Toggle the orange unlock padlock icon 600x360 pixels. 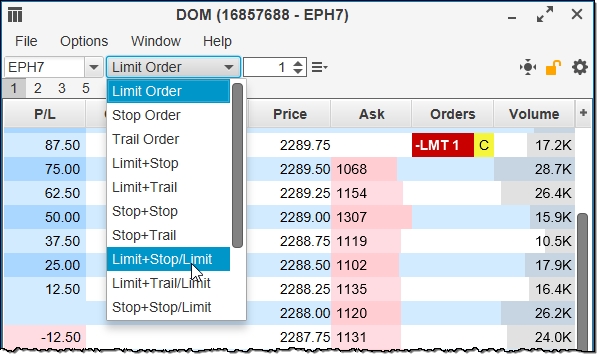pos(553,67)
